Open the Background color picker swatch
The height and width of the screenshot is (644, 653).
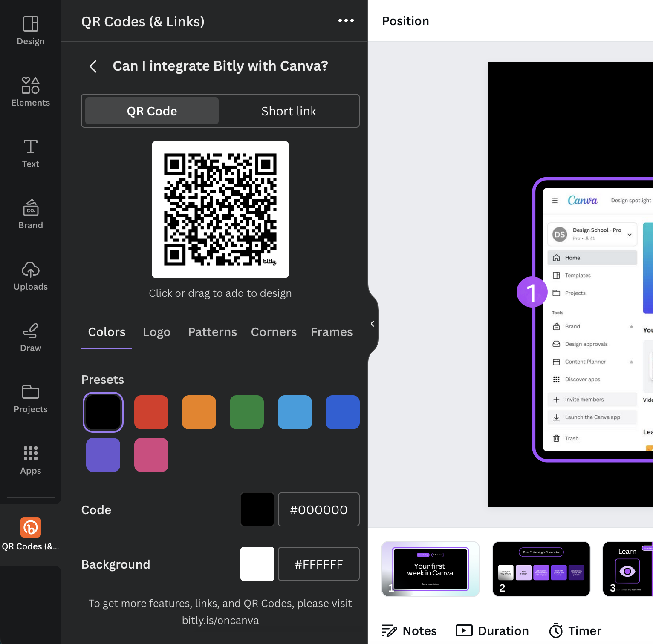click(x=257, y=564)
